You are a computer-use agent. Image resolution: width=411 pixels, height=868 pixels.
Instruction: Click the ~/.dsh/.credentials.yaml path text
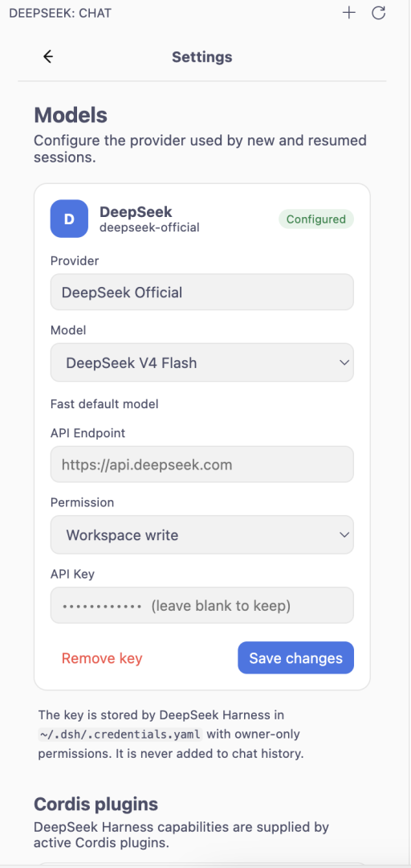120,734
